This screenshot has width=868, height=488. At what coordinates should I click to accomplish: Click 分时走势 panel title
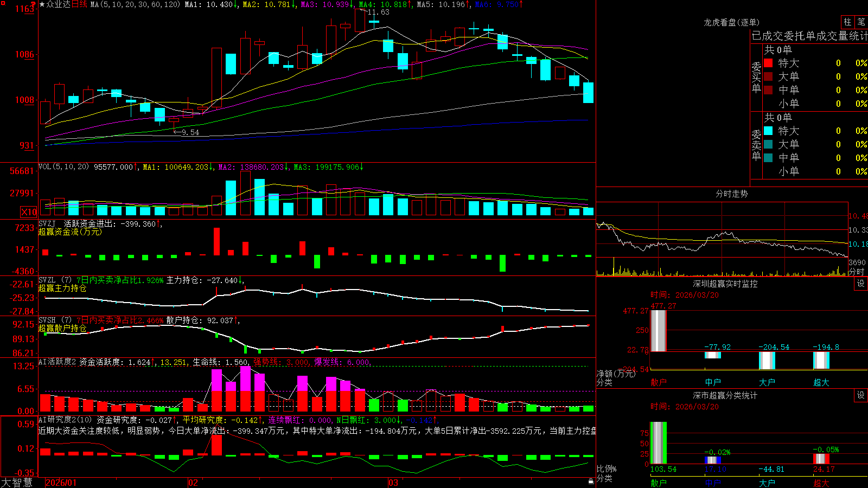(732, 194)
